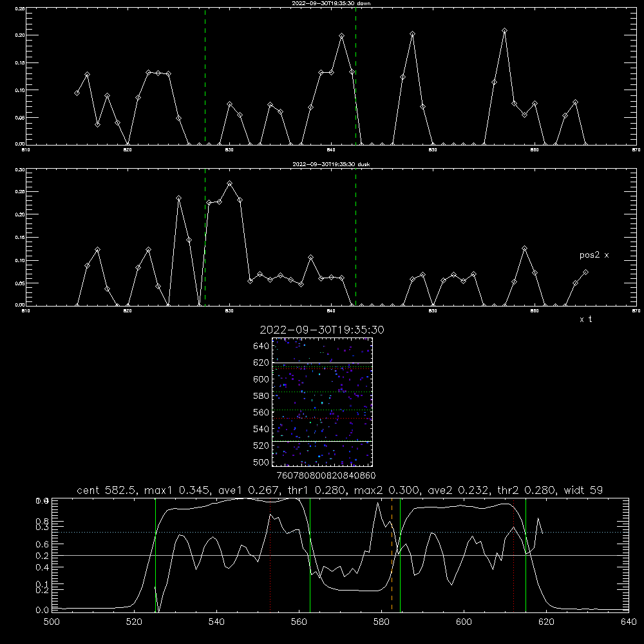Click the 0.20 y-axis label of the dawn plot
Viewport: 644px width, 644px height.
(20, 35)
